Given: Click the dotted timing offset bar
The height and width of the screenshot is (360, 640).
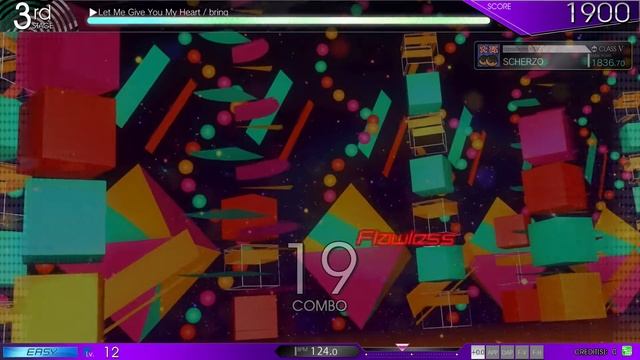Looking at the screenshot, I should pos(411,353).
